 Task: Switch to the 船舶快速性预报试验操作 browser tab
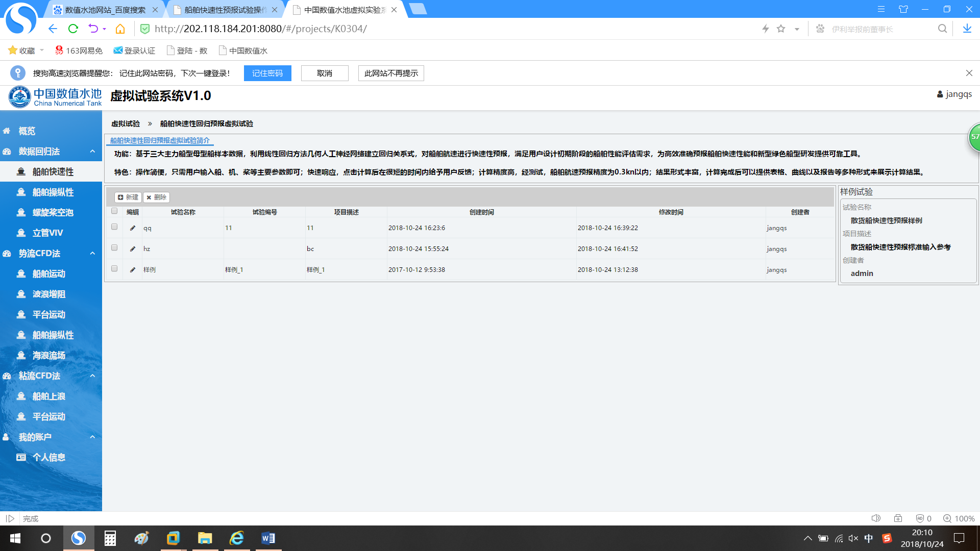click(225, 10)
